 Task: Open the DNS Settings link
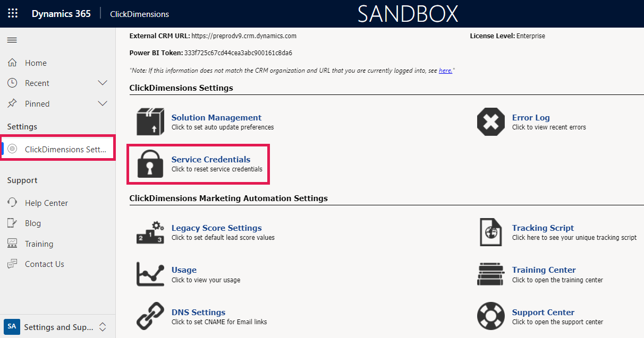[x=198, y=313]
